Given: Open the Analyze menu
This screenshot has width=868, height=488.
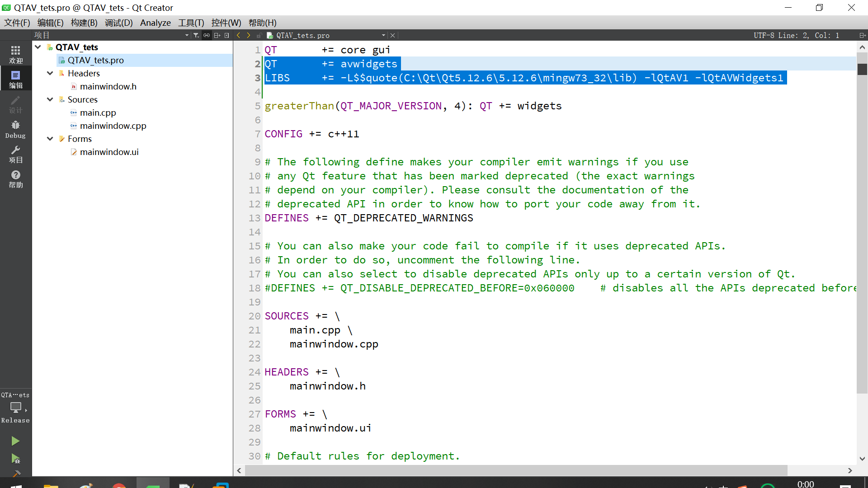Looking at the screenshot, I should (155, 23).
